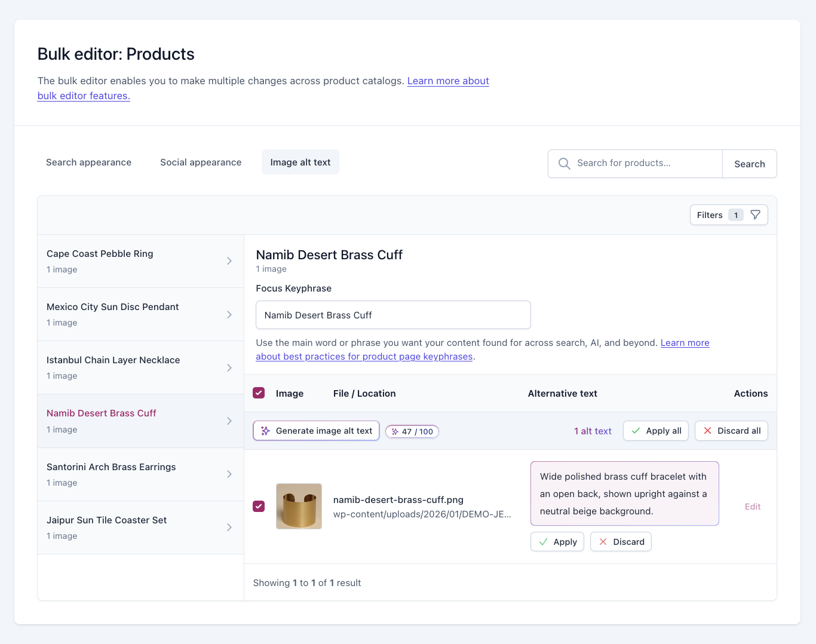
Task: Click red X icon on single Discard button
Action: pos(603,542)
